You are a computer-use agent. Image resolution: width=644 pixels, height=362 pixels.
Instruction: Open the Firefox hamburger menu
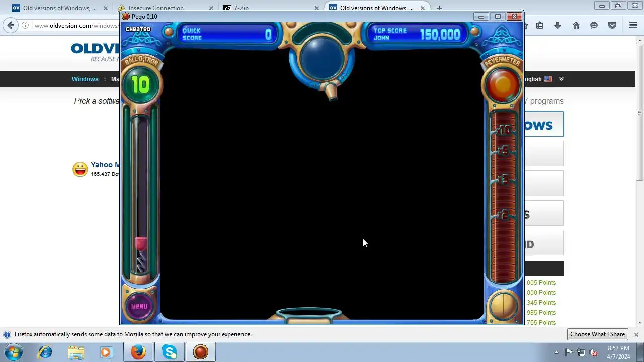[633, 25]
